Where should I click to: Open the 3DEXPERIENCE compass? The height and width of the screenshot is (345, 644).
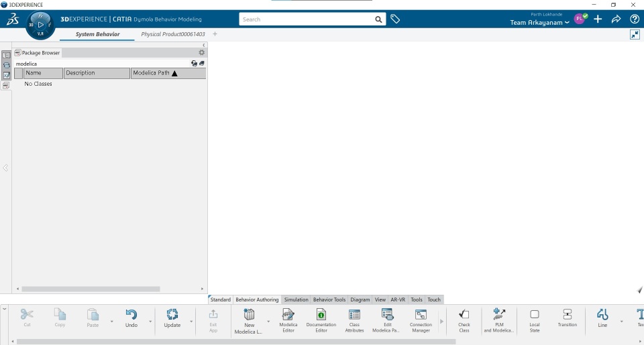click(40, 25)
